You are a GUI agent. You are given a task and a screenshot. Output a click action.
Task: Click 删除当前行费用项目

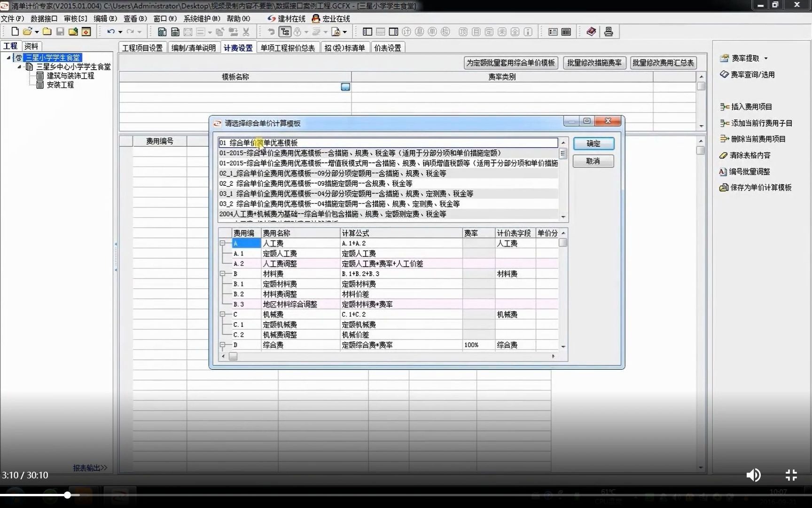tap(753, 139)
